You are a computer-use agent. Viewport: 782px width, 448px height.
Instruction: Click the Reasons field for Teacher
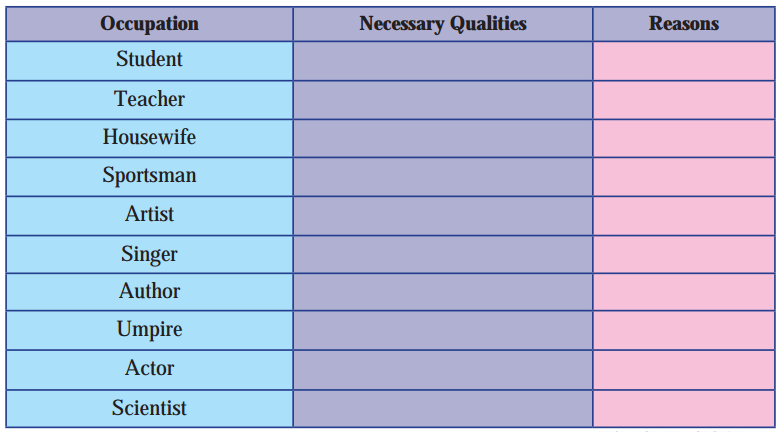(684, 100)
